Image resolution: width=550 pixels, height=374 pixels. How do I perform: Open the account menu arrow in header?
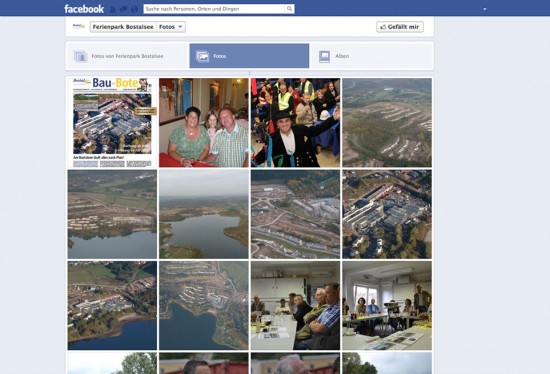tap(485, 9)
